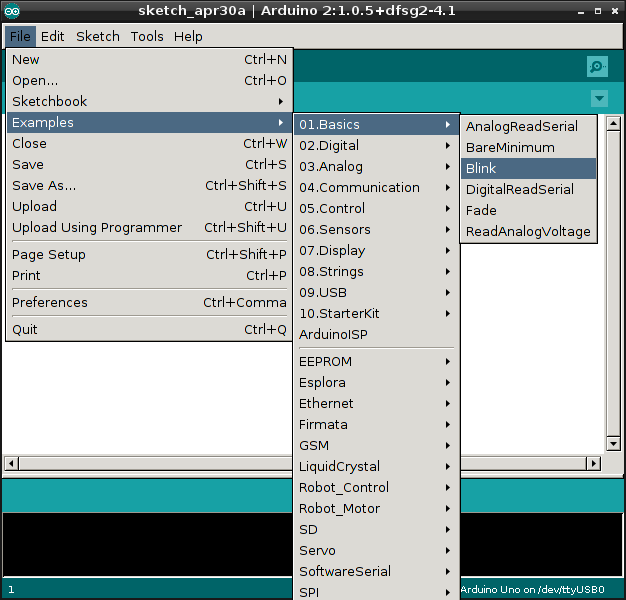This screenshot has width=626, height=600.
Task: Expand the Servo library examples
Action: [x=376, y=550]
